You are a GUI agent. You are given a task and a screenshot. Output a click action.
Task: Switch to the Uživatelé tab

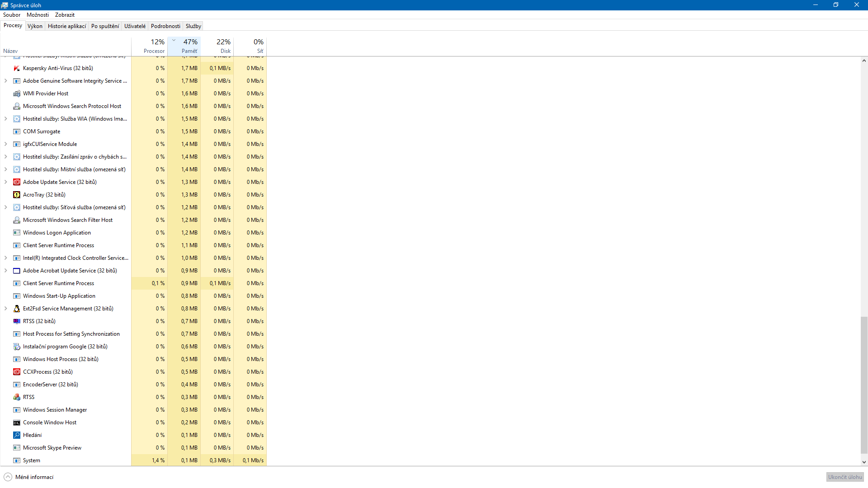135,26
